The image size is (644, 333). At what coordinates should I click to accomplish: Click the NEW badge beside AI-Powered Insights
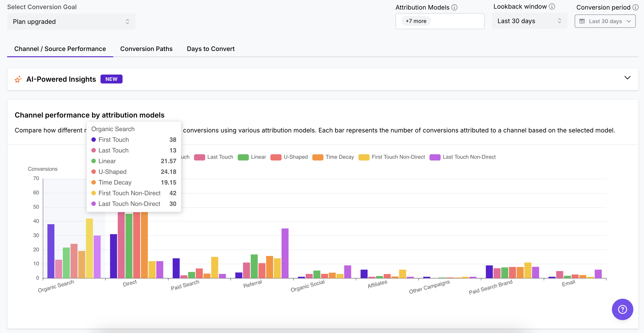111,79
